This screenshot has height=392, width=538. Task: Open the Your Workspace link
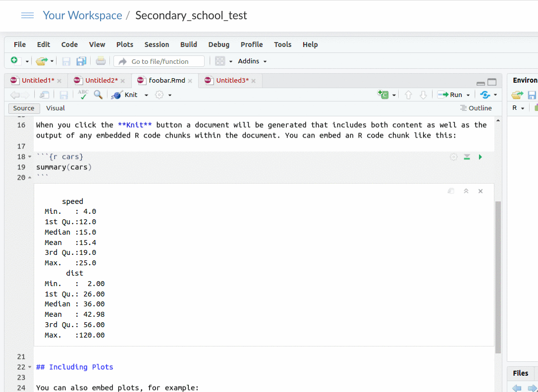[x=82, y=15]
